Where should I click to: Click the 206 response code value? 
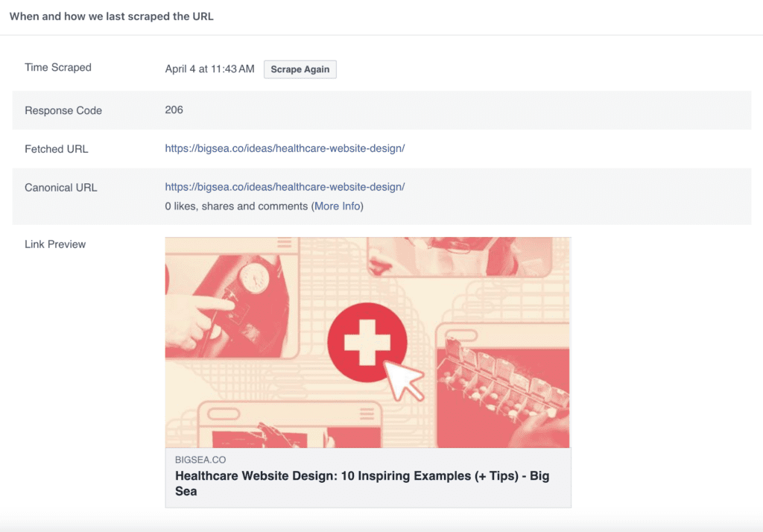point(174,110)
